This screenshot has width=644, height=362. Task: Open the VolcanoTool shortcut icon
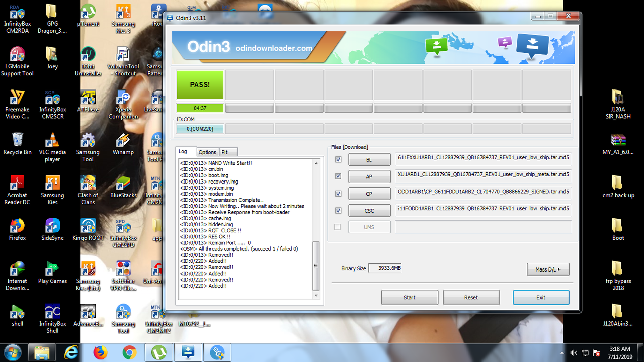123,61
